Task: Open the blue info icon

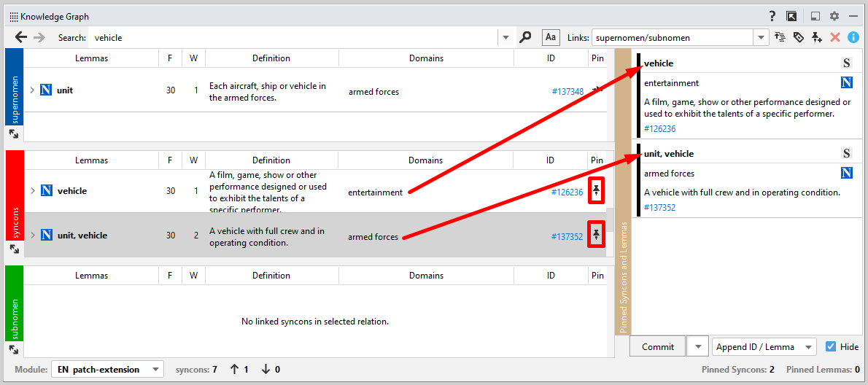Action: 853,37
